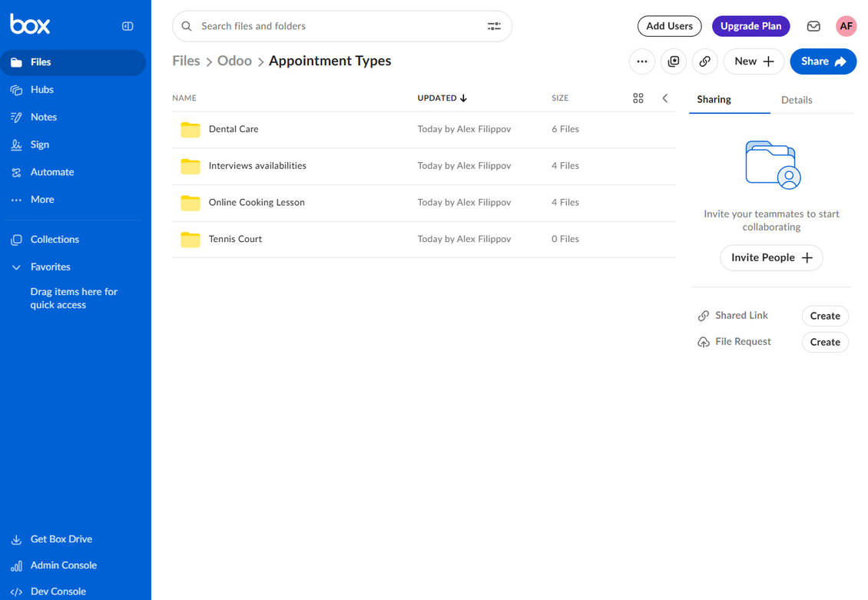The height and width of the screenshot is (600, 868).
Task: Open the Files section
Action: pyautogui.click(x=73, y=62)
